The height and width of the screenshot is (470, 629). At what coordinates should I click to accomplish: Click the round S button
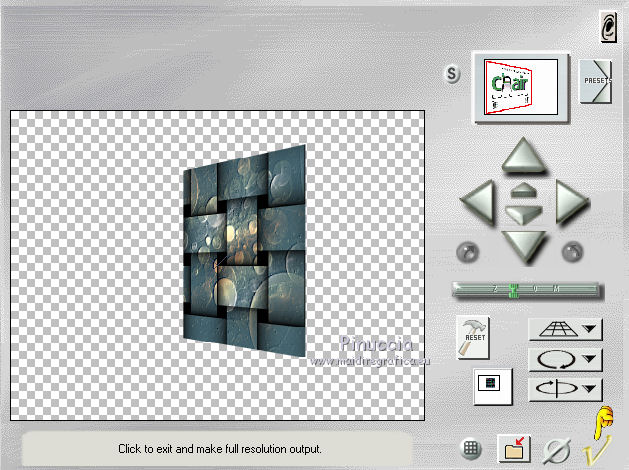[x=452, y=74]
